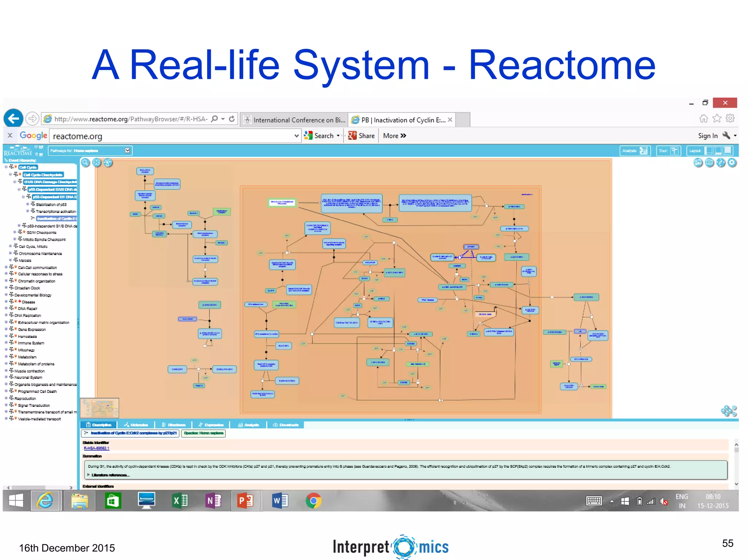
Task: Start the Tour signpost icon
Action: (674, 151)
